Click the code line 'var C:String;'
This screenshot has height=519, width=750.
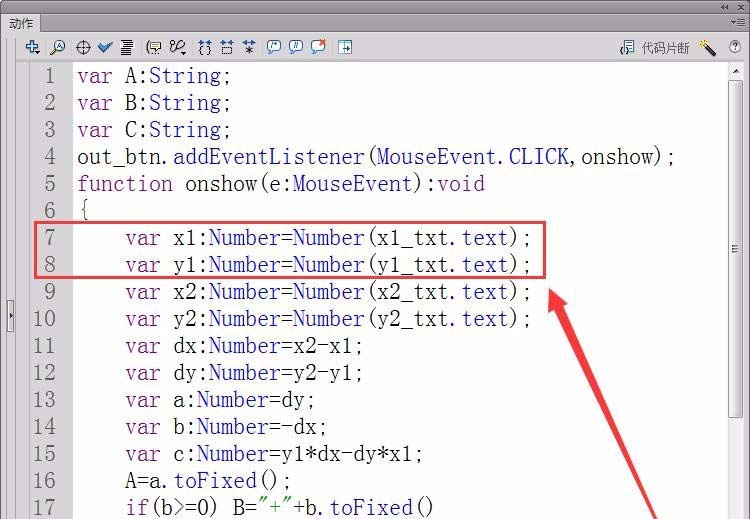pos(154,130)
